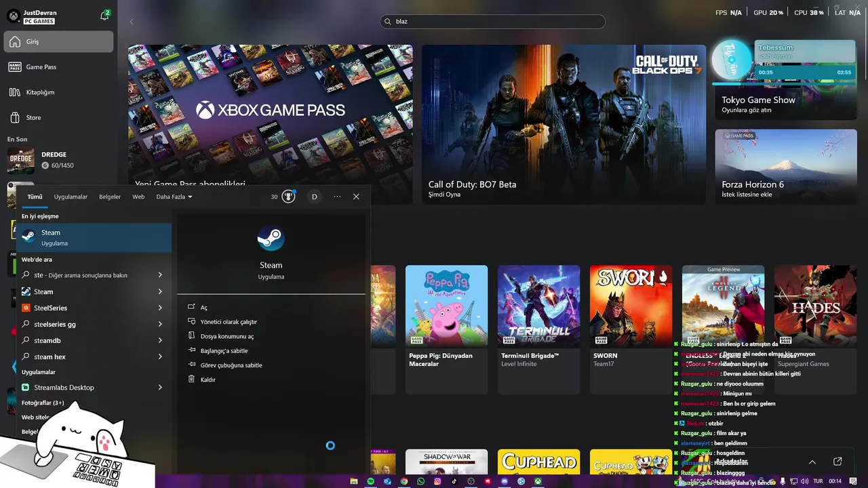Open Kitaplığım library in the sidebar
This screenshot has height=488, width=868.
point(58,92)
